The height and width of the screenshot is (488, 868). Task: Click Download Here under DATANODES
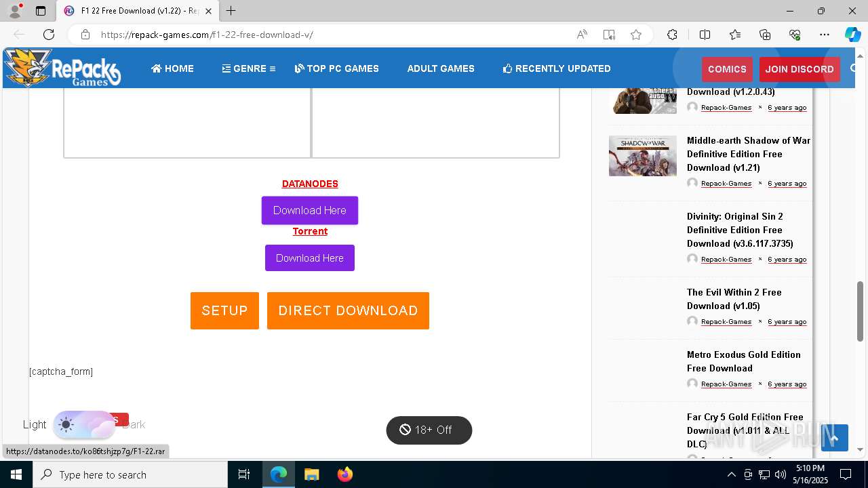310,210
